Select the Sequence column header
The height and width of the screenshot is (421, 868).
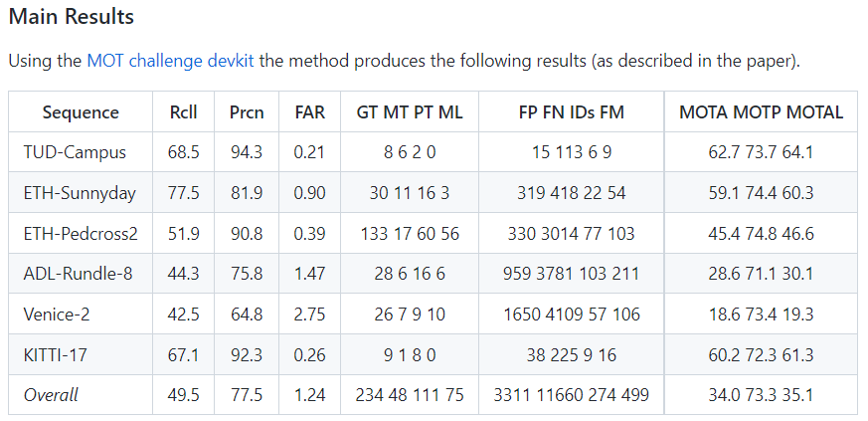pyautogui.click(x=81, y=112)
